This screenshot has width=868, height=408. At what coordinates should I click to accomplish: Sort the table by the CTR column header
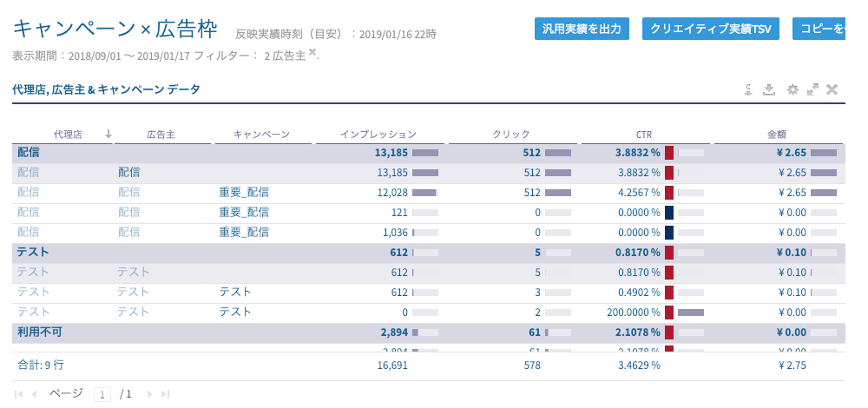click(x=643, y=135)
